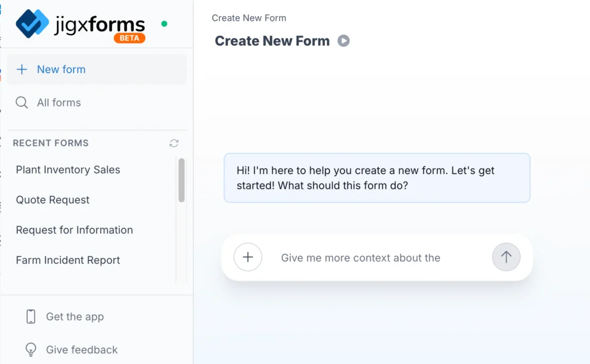Click the recent forms scrollbar thumb
Screen dimensions: 590x364
(181, 180)
